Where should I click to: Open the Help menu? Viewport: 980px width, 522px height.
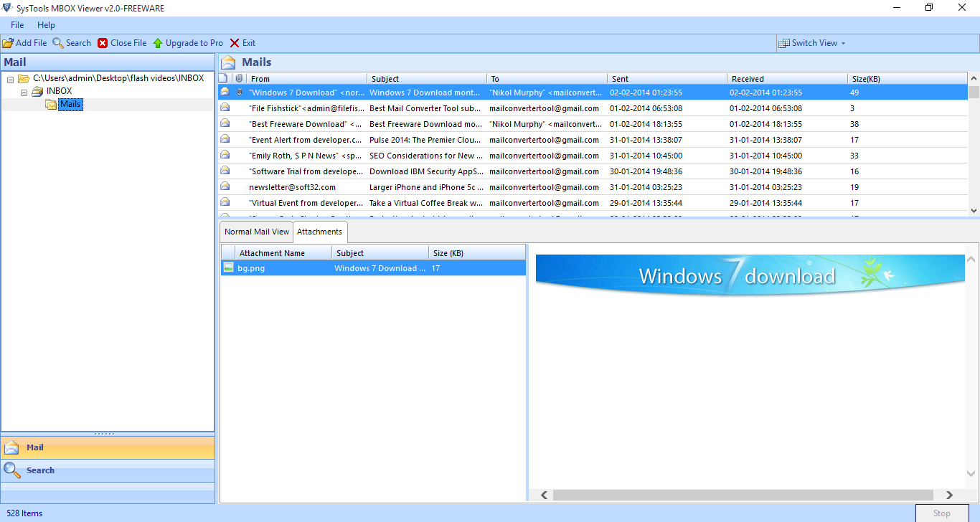tap(46, 25)
